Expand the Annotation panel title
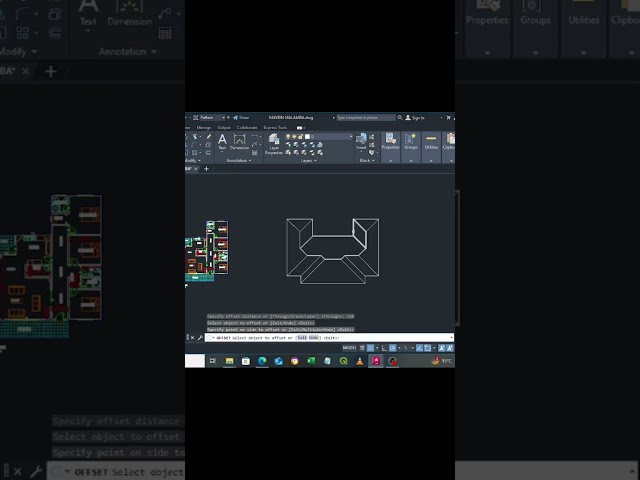 click(239, 160)
